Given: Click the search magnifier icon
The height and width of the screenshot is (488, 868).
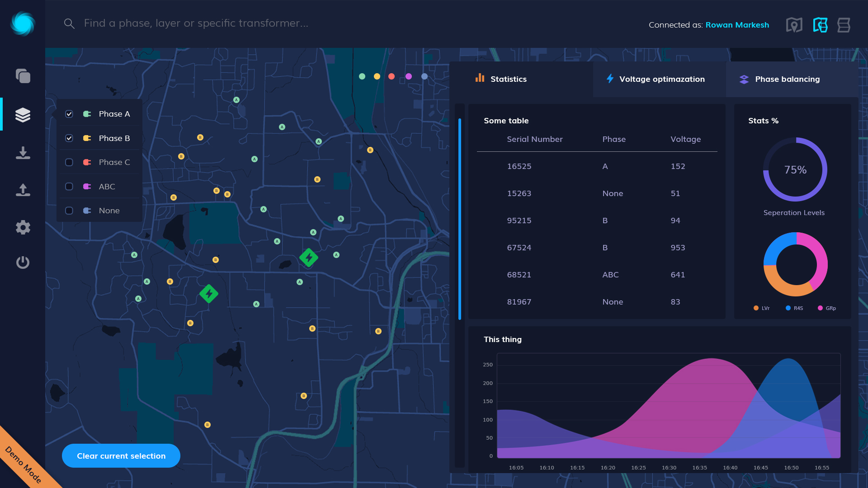Looking at the screenshot, I should [69, 23].
